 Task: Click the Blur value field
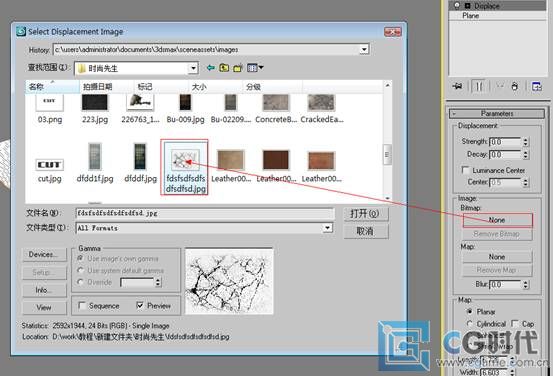[x=506, y=284]
